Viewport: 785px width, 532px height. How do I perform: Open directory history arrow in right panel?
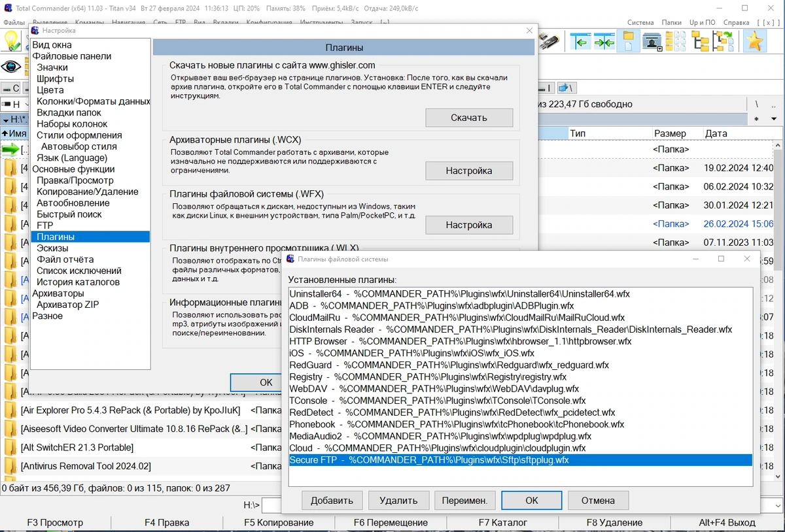click(775, 119)
